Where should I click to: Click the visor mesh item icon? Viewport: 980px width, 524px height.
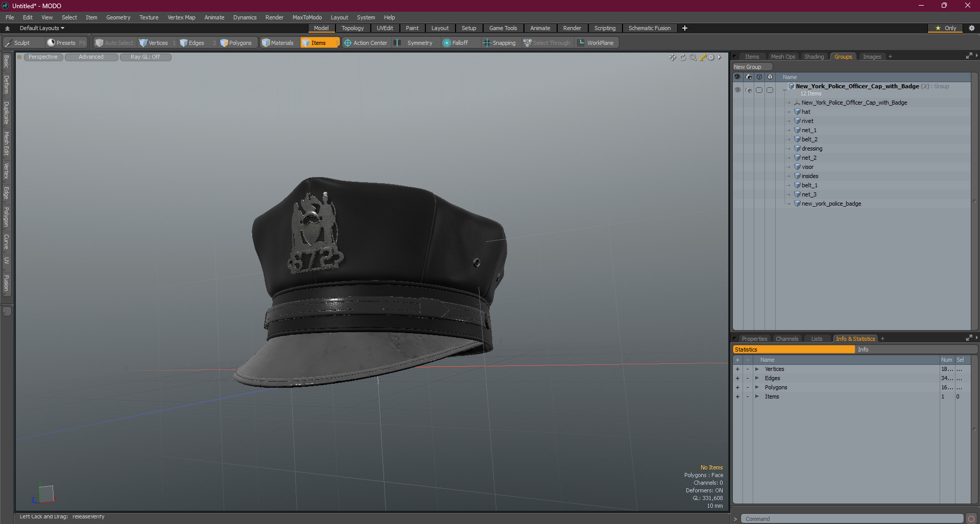point(797,167)
